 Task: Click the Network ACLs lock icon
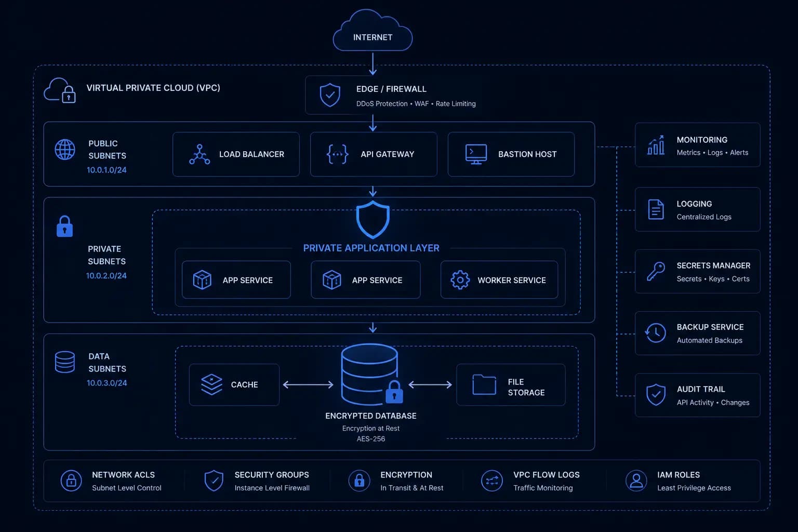click(71, 481)
